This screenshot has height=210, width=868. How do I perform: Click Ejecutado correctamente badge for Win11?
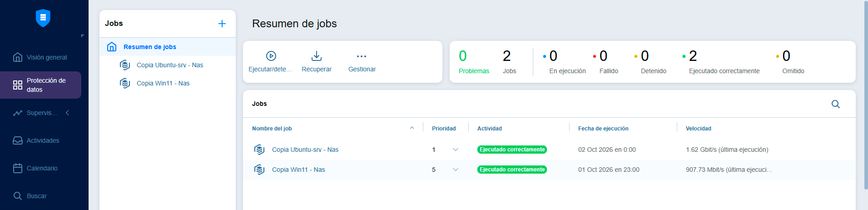(x=512, y=170)
